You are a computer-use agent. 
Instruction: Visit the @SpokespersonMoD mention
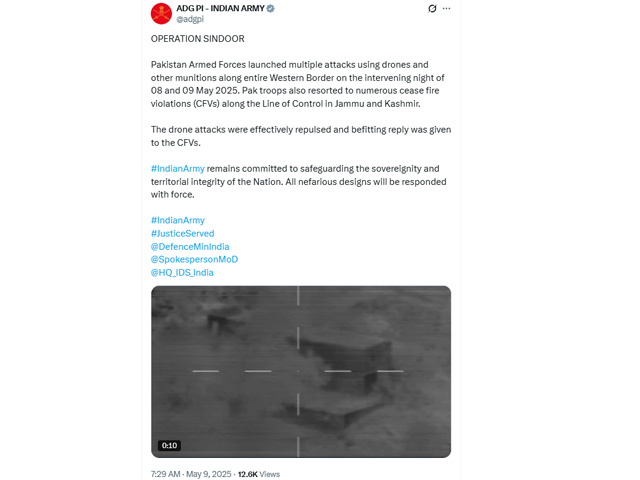(194, 259)
